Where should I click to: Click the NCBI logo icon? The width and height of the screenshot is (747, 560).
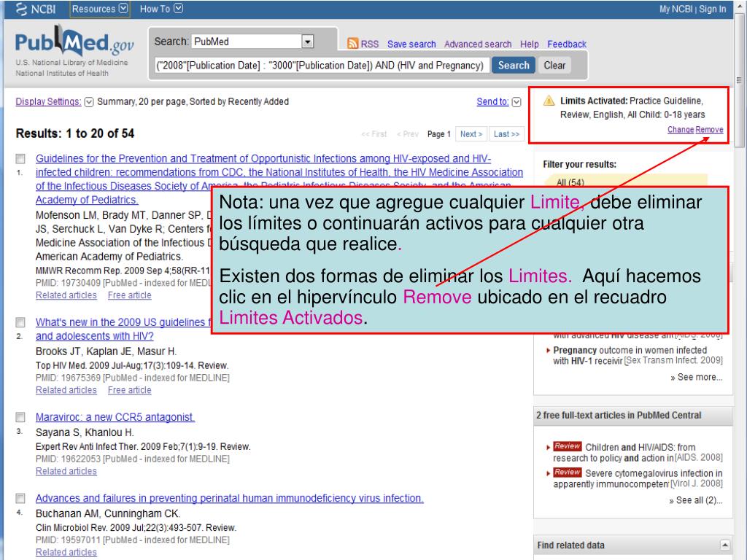coord(21,9)
